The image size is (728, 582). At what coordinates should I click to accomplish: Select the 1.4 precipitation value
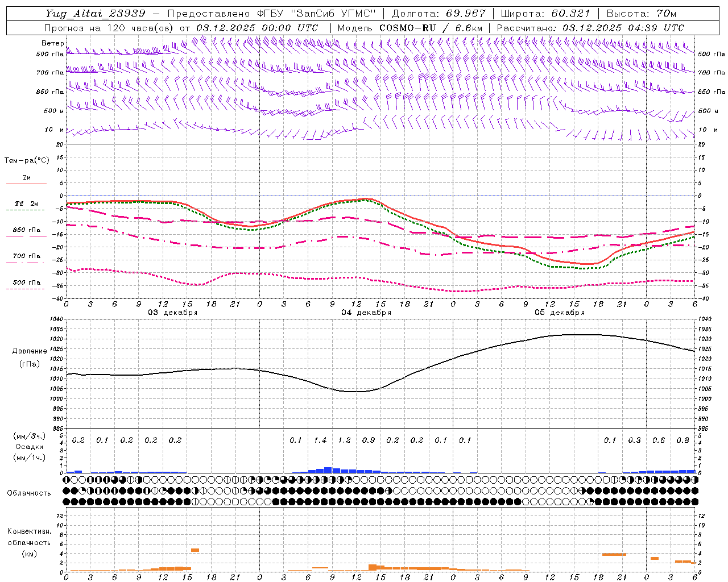(x=320, y=440)
